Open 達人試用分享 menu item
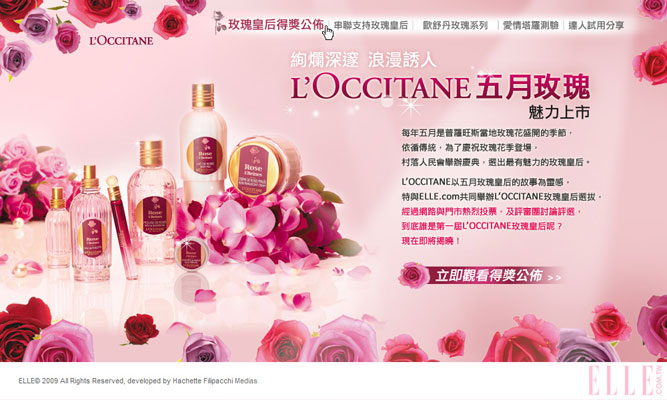Screen dimensions: 667x400 point(596,26)
